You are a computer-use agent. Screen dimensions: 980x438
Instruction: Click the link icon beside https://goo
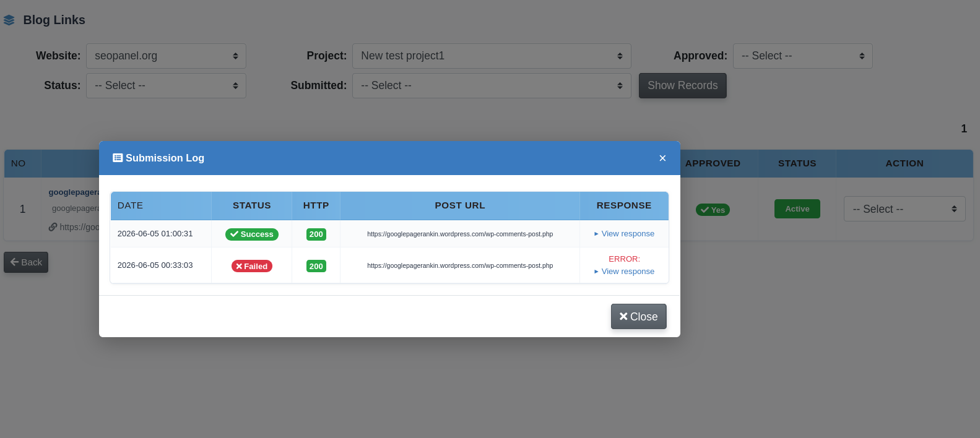point(53,227)
